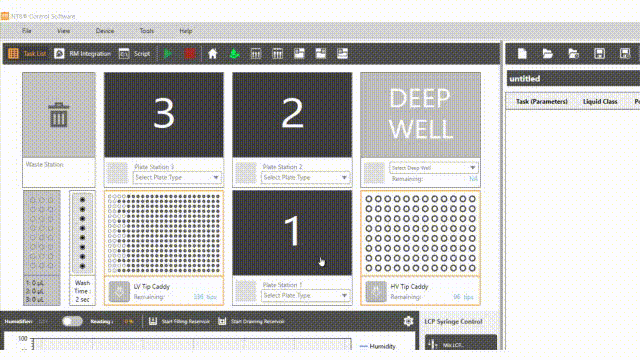Expand Plate Station 3 plate type dropdown

tap(177, 178)
